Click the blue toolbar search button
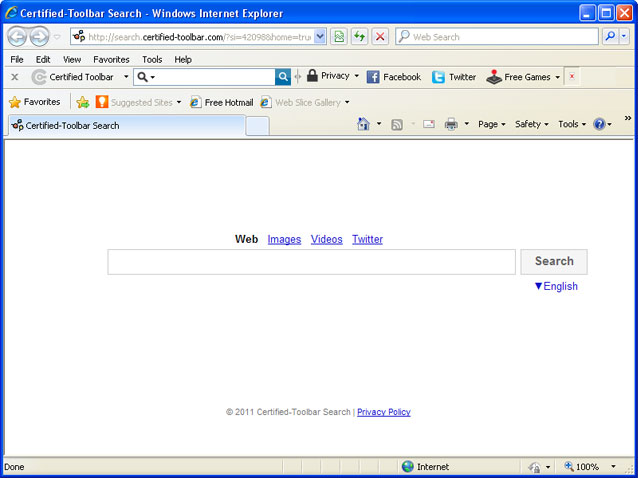Image resolution: width=638 pixels, height=478 pixels. 283,77
